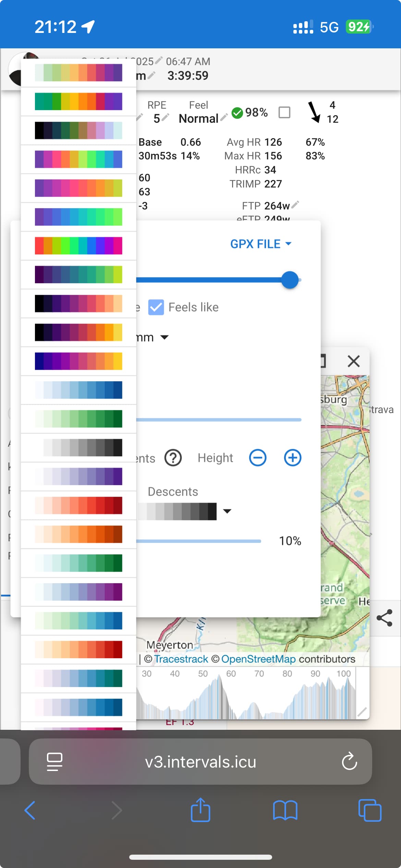Click the blue slider handle
Image resolution: width=401 pixels, height=868 pixels.
pyautogui.click(x=290, y=280)
